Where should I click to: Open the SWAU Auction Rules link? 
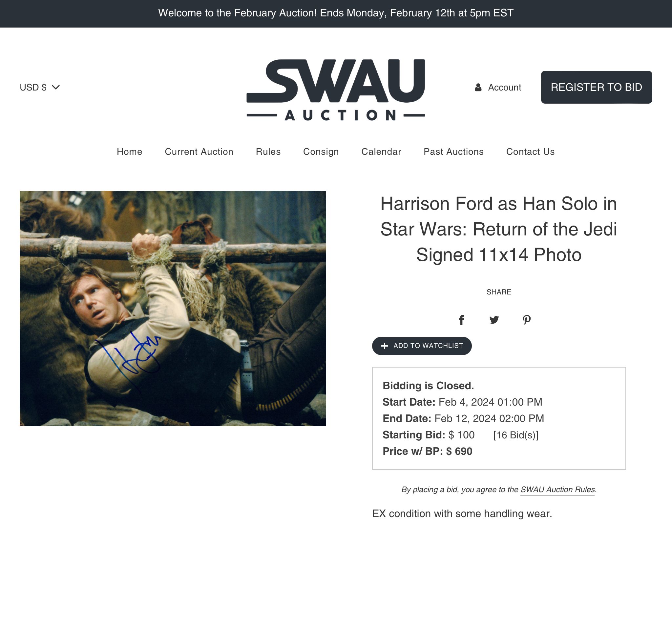557,490
